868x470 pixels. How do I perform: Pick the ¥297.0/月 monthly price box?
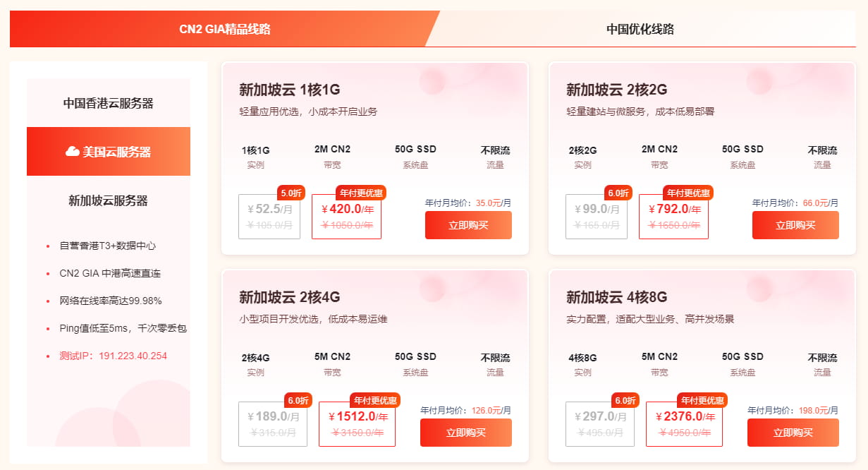[x=600, y=424]
